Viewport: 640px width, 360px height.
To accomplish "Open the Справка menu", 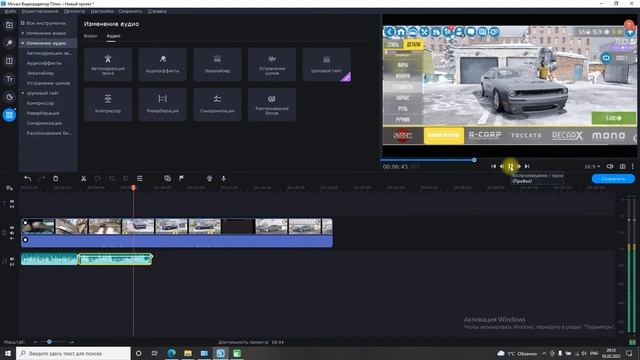I will coord(157,11).
